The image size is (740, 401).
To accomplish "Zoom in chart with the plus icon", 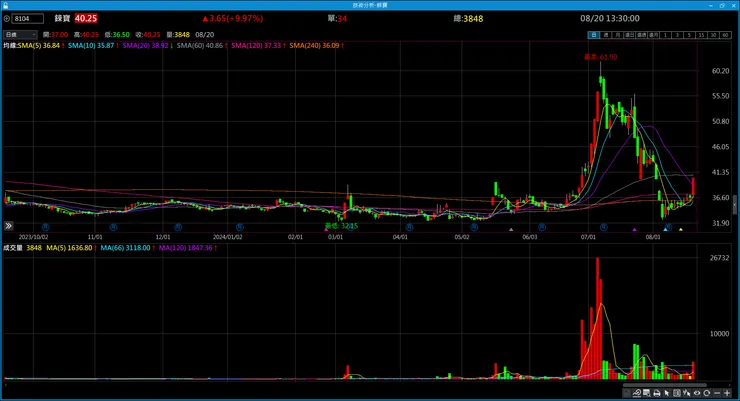I will (x=727, y=393).
